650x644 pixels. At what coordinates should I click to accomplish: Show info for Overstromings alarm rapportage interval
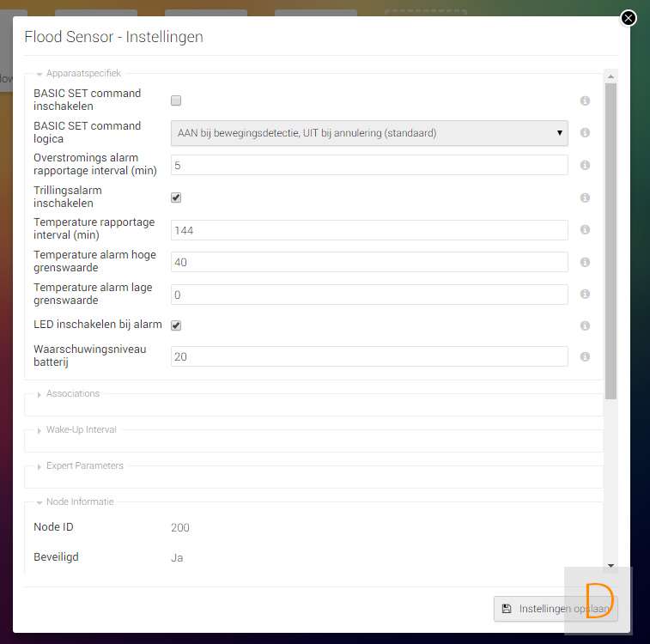585,165
